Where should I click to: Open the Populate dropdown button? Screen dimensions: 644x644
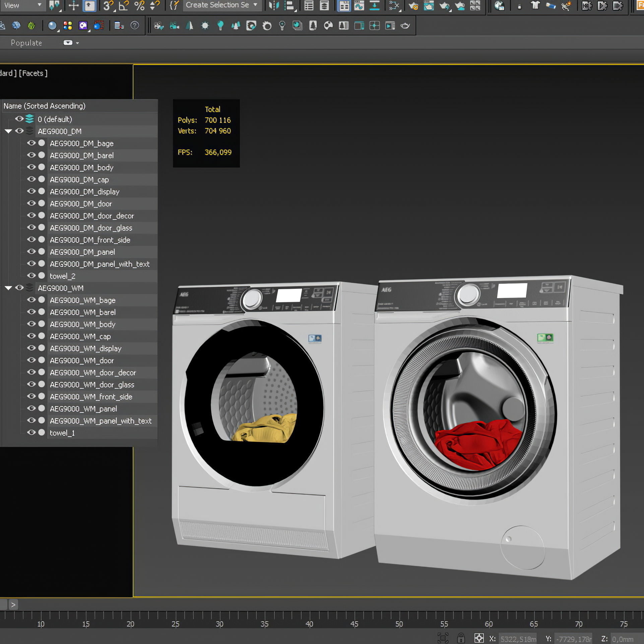point(68,43)
